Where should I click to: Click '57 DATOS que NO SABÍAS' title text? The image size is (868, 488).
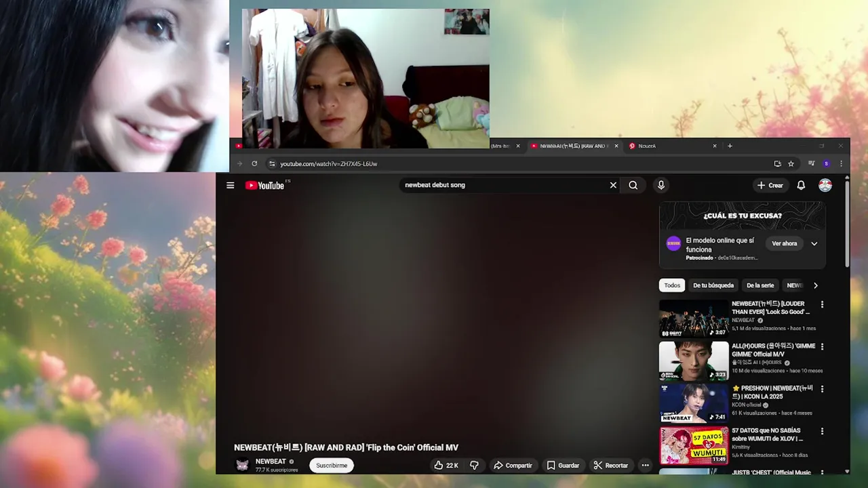(768, 434)
